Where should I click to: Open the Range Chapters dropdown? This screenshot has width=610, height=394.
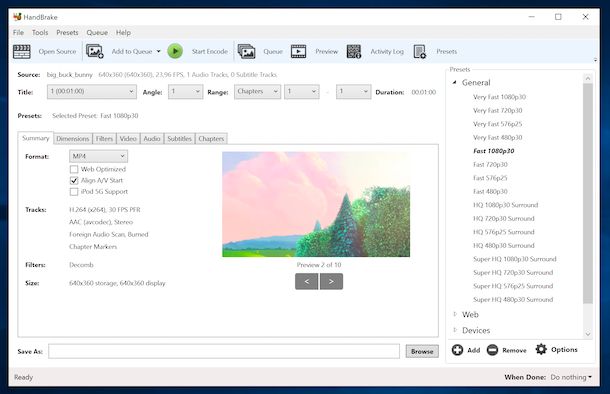point(257,92)
